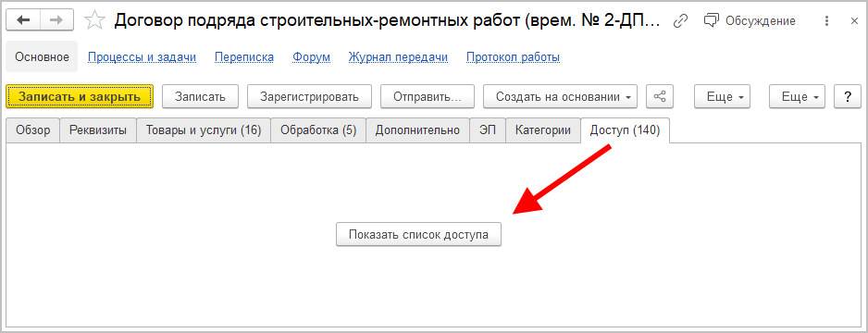Image resolution: width=868 pixels, height=333 pixels.
Task: Select the ЭП tab
Action: coord(488,130)
